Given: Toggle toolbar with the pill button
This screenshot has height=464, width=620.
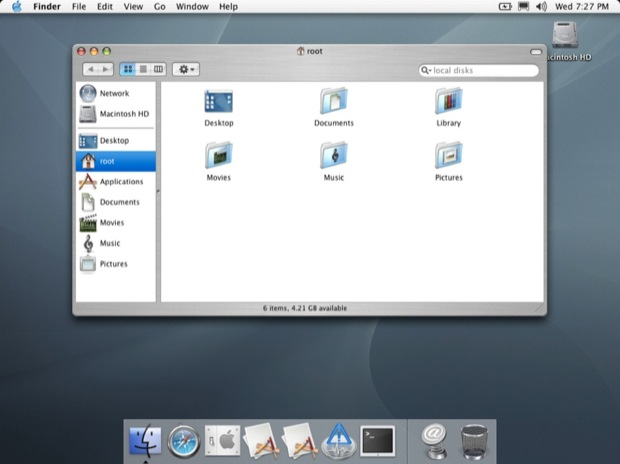Looking at the screenshot, I should click(x=536, y=52).
